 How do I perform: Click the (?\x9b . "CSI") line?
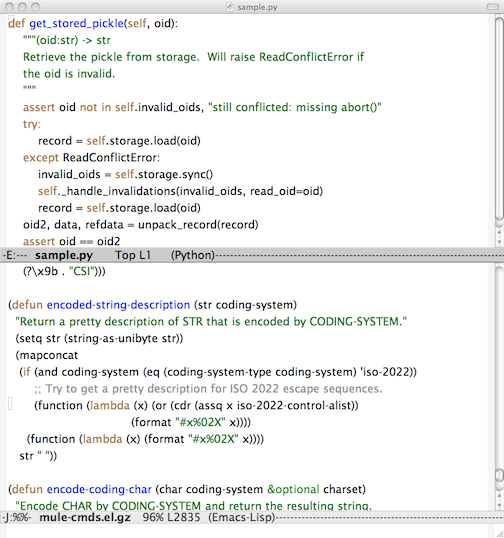click(64, 272)
